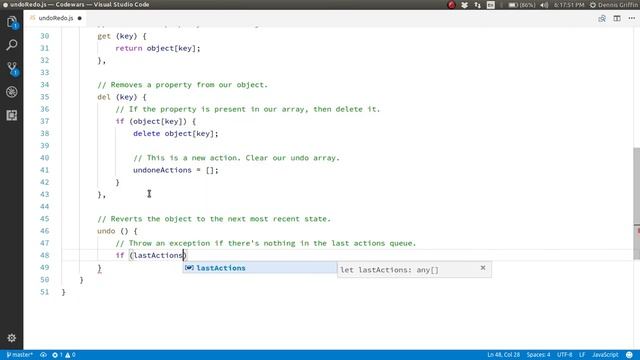This screenshot has height=360, width=640.
Task: Click line number 35 in gutter
Action: tap(44, 97)
